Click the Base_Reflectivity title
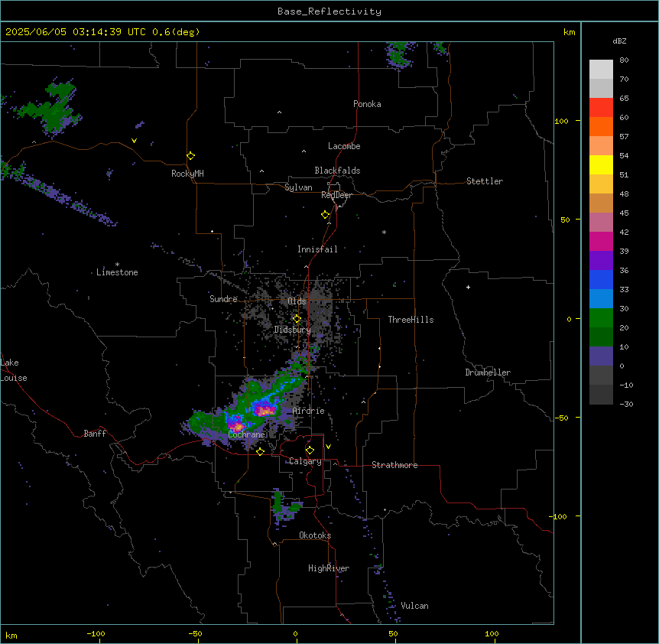 point(329,11)
